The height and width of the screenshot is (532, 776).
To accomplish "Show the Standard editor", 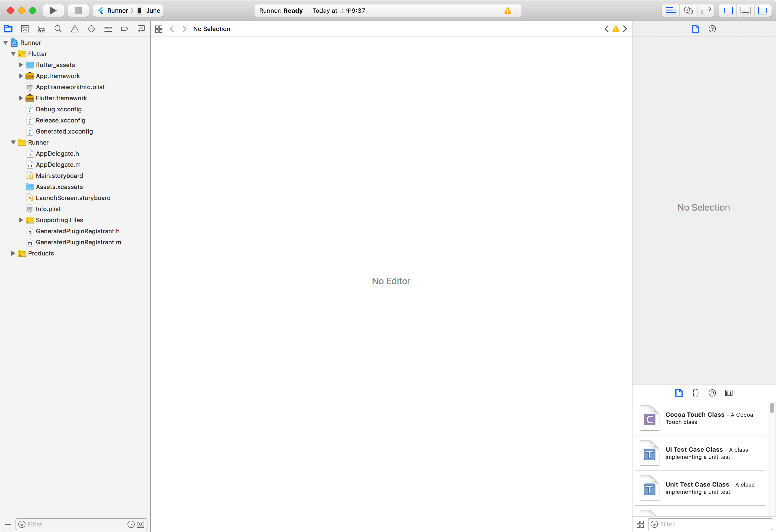I will [670, 10].
